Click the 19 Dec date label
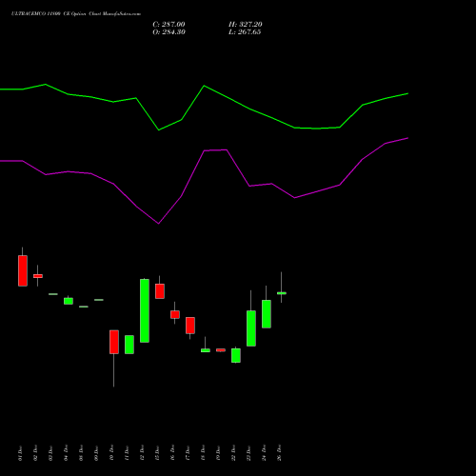Screen dimensions: 476x476 218,453
